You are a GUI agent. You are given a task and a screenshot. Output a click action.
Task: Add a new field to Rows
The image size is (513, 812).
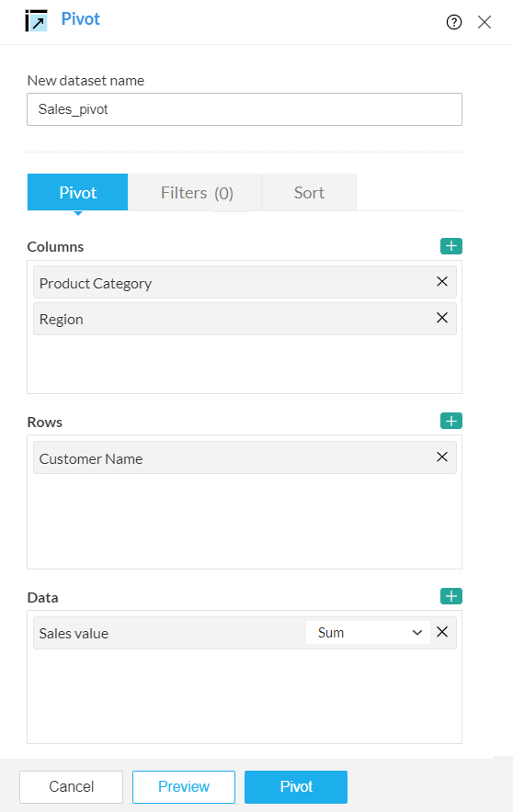click(x=450, y=421)
